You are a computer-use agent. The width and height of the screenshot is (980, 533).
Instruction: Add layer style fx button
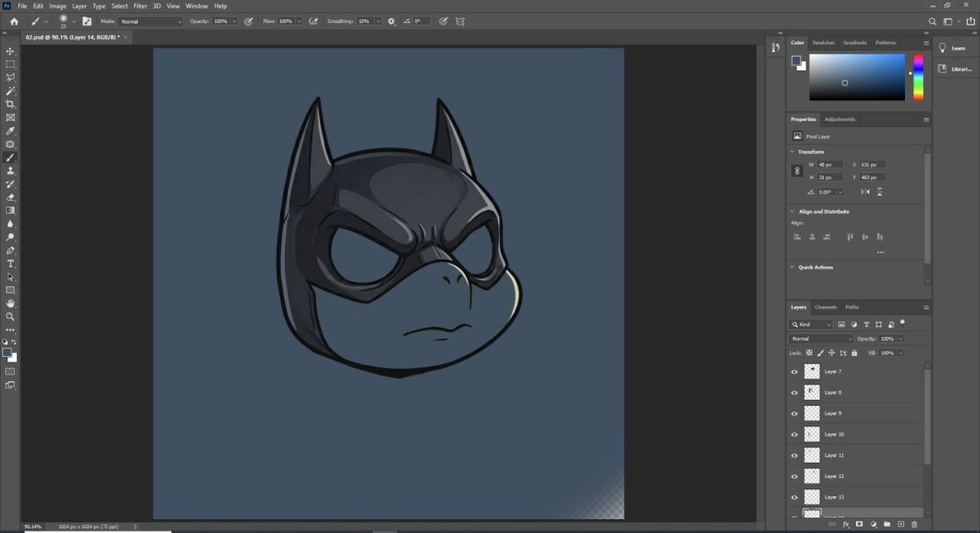pyautogui.click(x=846, y=524)
